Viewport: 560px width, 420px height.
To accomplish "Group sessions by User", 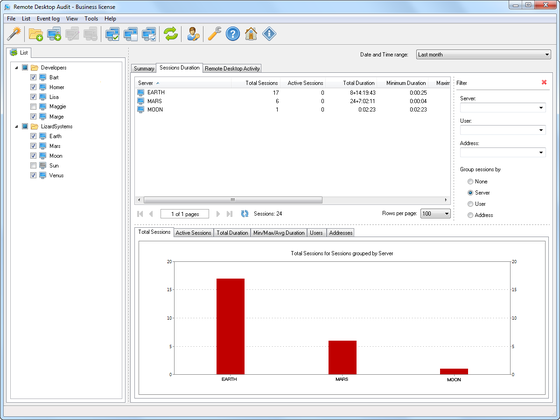I will pyautogui.click(x=470, y=204).
